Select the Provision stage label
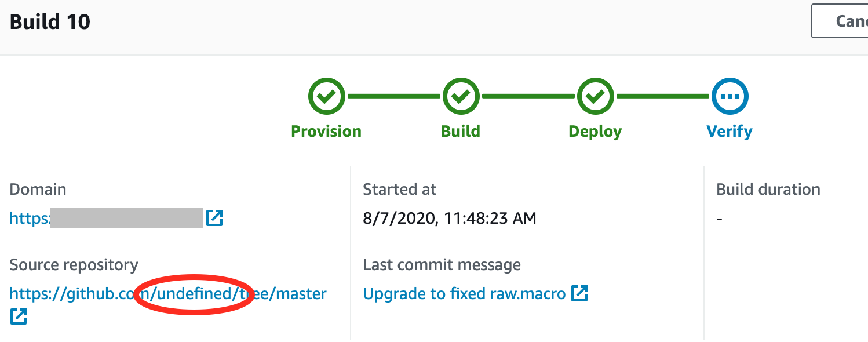Image resolution: width=868 pixels, height=342 pixels. tap(326, 131)
